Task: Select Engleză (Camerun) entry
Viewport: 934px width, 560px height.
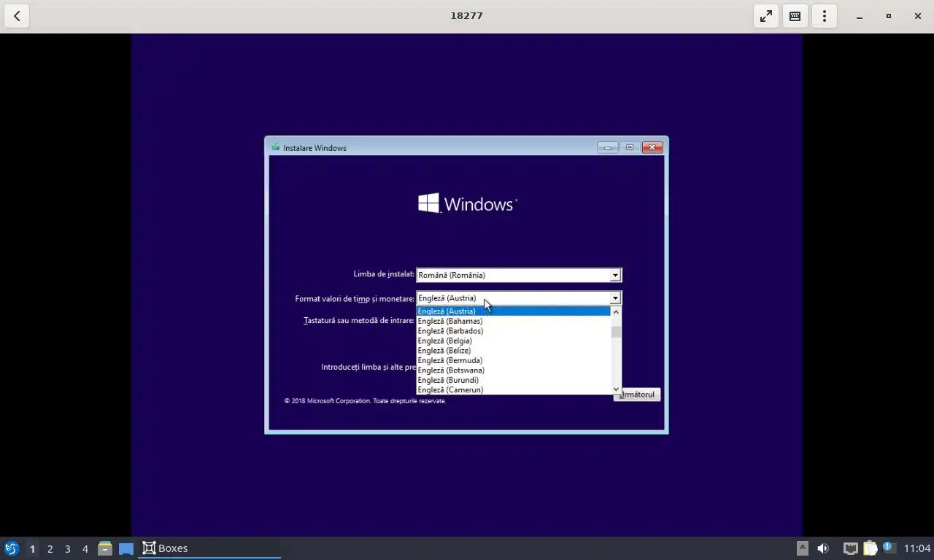Action: pyautogui.click(x=513, y=390)
